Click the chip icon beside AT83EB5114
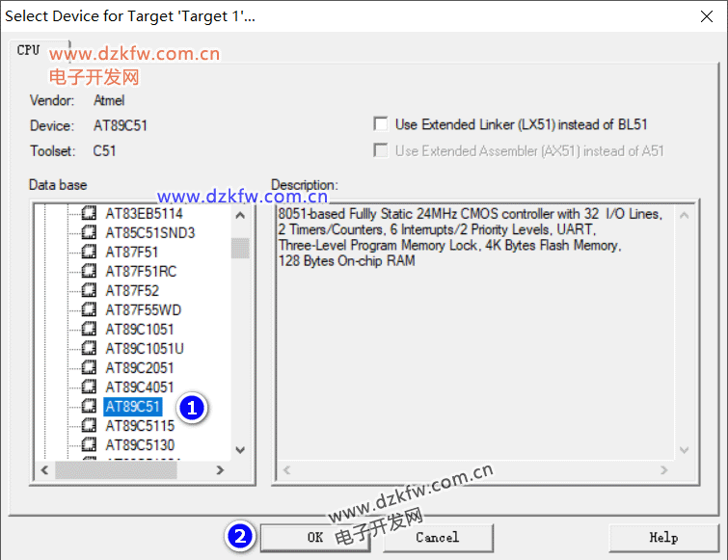The height and width of the screenshot is (560, 728). [x=89, y=213]
